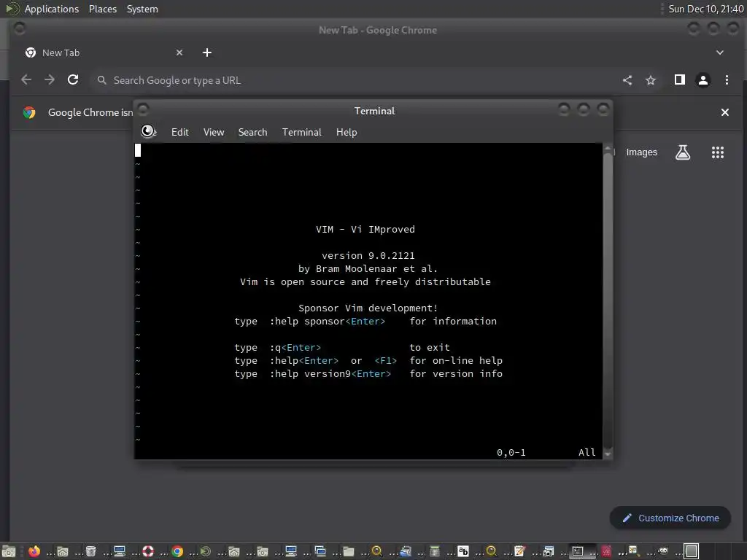This screenshot has width=747, height=560.
Task: Open the dual-monitor remote desktop taskbar icon
Action: (320, 551)
